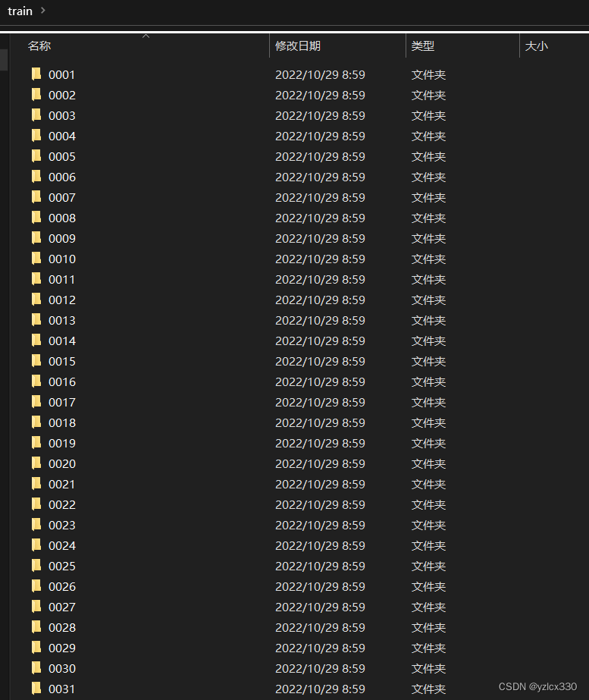The image size is (589, 700).
Task: Click the modified date of folder 0005
Action: (320, 157)
